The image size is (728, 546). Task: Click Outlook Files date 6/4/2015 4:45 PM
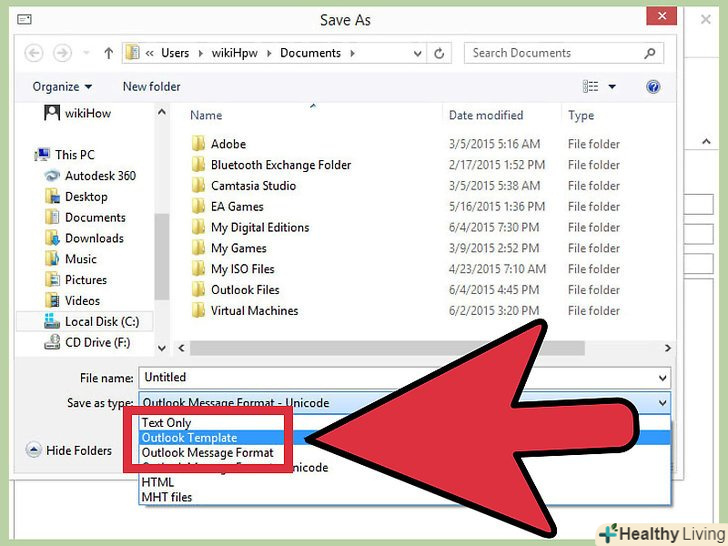pos(494,290)
